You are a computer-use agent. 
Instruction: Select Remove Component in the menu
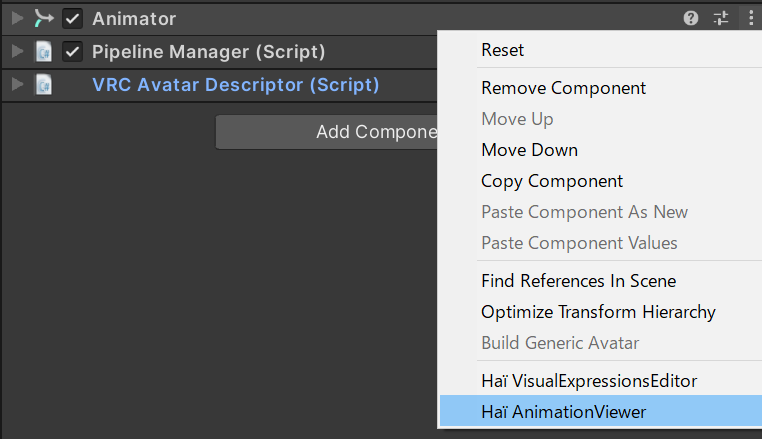[x=563, y=88]
